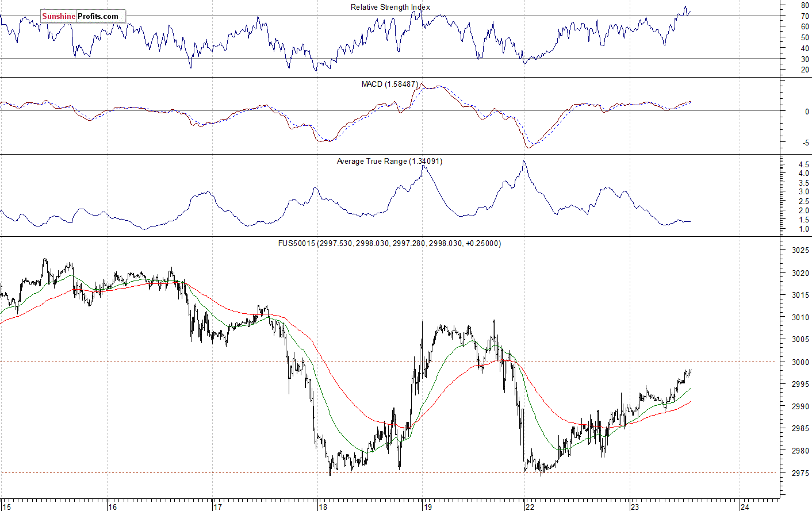The height and width of the screenshot is (511, 812).
Task: Click the 2995 price axis label
Action: 800,384
